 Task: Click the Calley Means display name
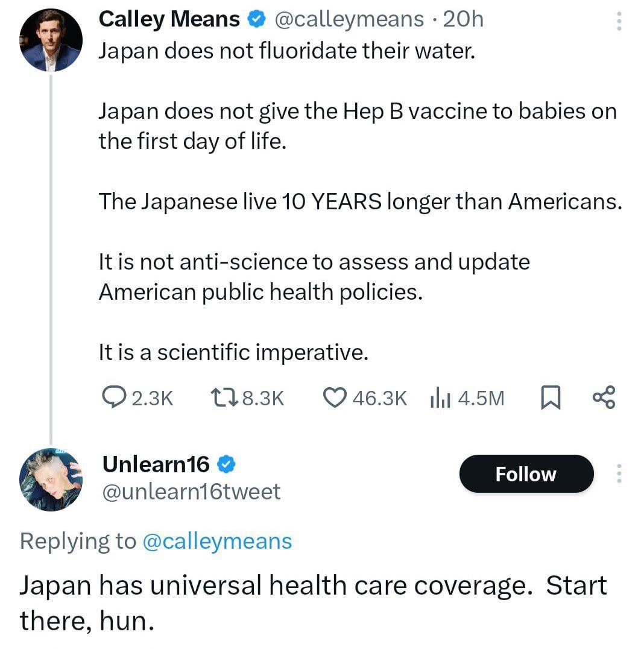(169, 19)
